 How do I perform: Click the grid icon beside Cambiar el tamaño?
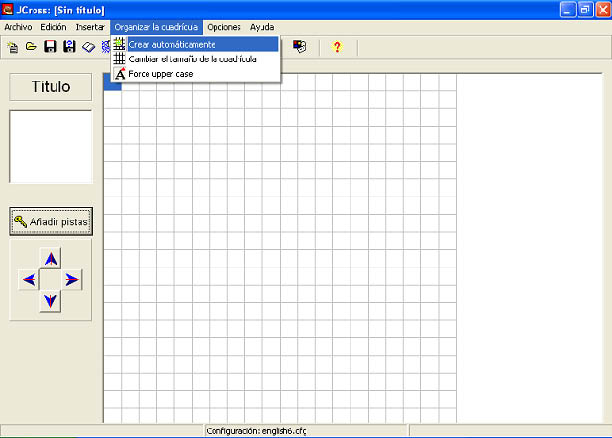point(119,59)
